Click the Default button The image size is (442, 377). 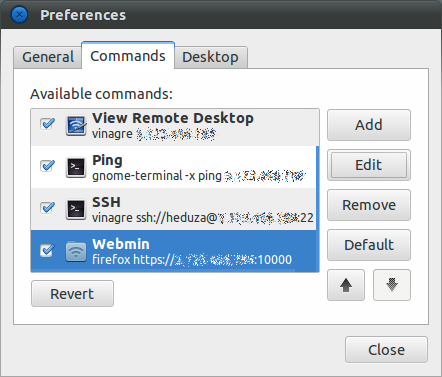click(369, 245)
